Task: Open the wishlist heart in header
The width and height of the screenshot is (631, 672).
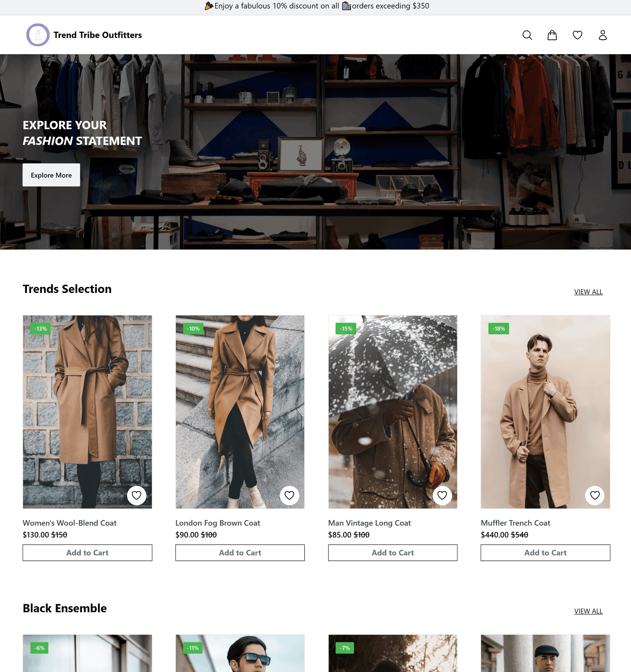Action: click(x=577, y=35)
